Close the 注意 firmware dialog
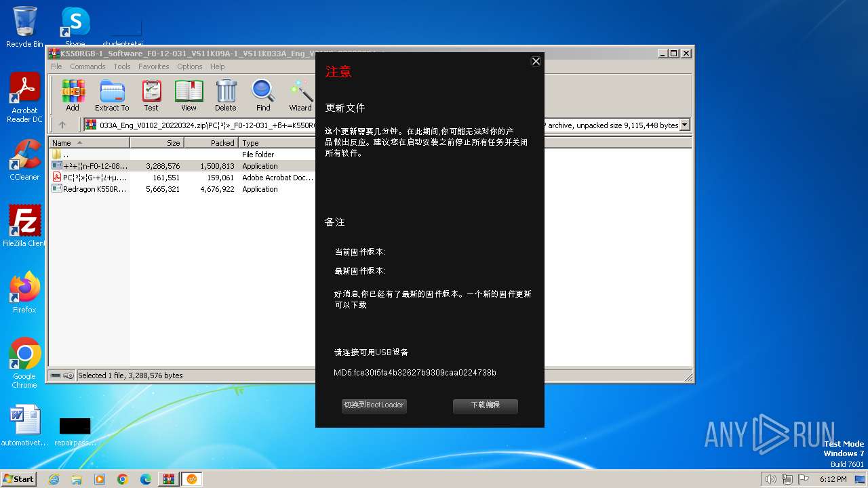Viewport: 868px width, 488px height. (x=536, y=62)
